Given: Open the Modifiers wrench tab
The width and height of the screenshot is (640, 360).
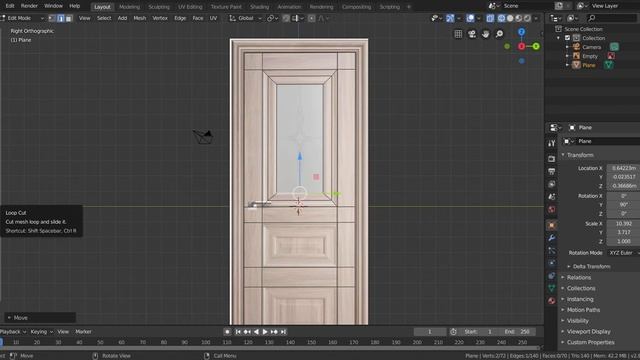Looking at the screenshot, I should point(551,238).
